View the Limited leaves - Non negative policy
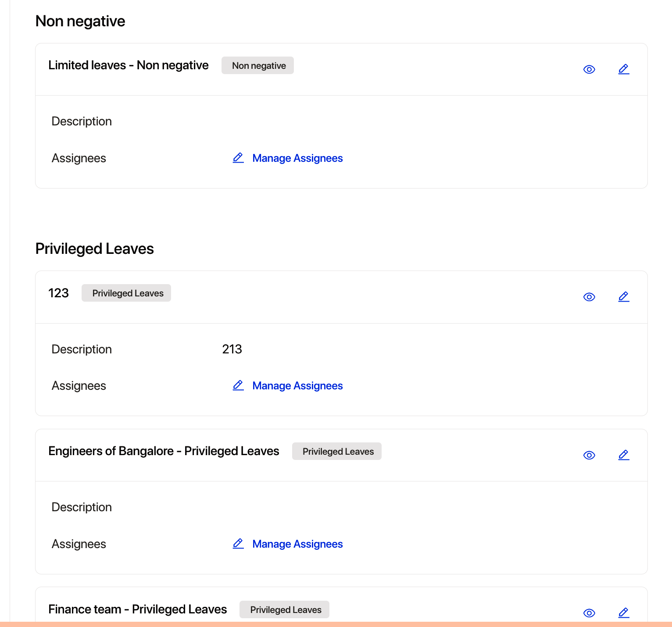The height and width of the screenshot is (627, 672). (x=589, y=69)
